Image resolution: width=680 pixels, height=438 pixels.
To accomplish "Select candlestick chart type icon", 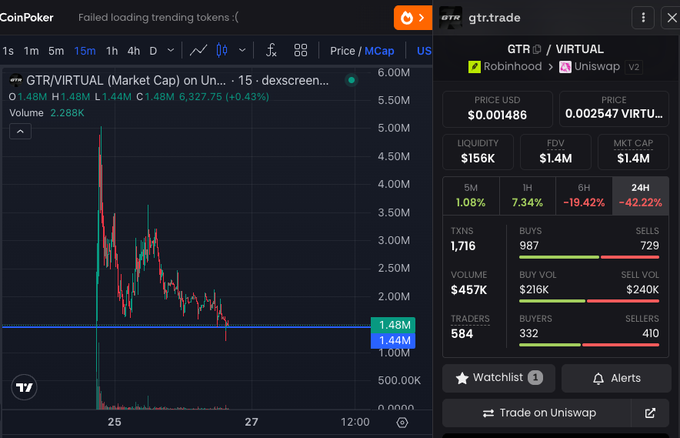I will (222, 51).
